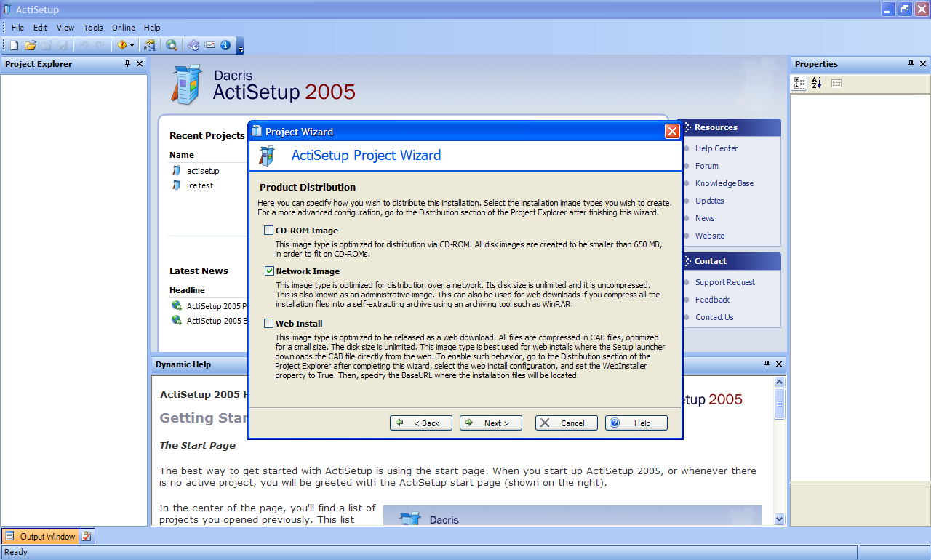
Task: Open the dropdown arrow beside the warning icon
Action: (132, 45)
